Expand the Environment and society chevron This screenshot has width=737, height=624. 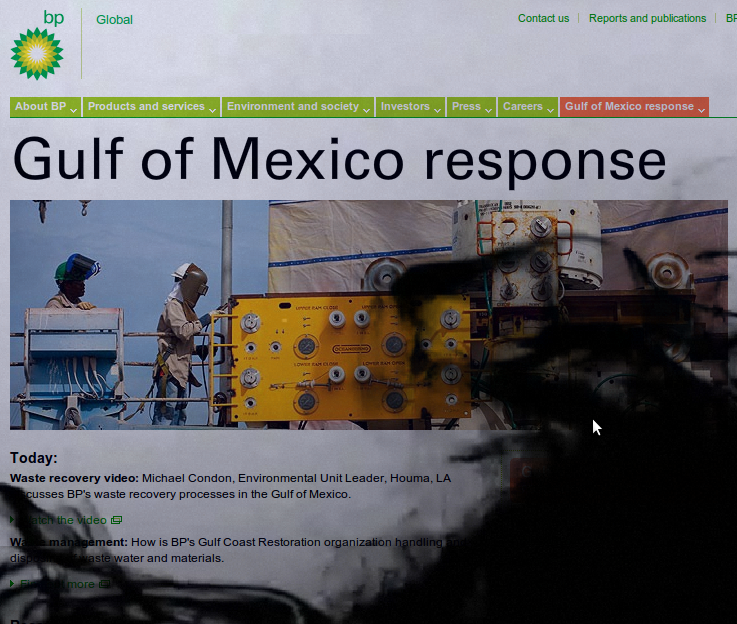(366, 110)
